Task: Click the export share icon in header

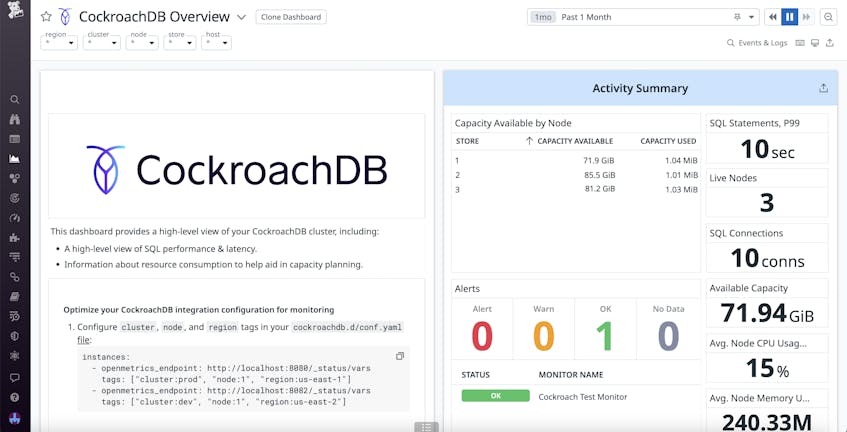Action: pyautogui.click(x=830, y=43)
